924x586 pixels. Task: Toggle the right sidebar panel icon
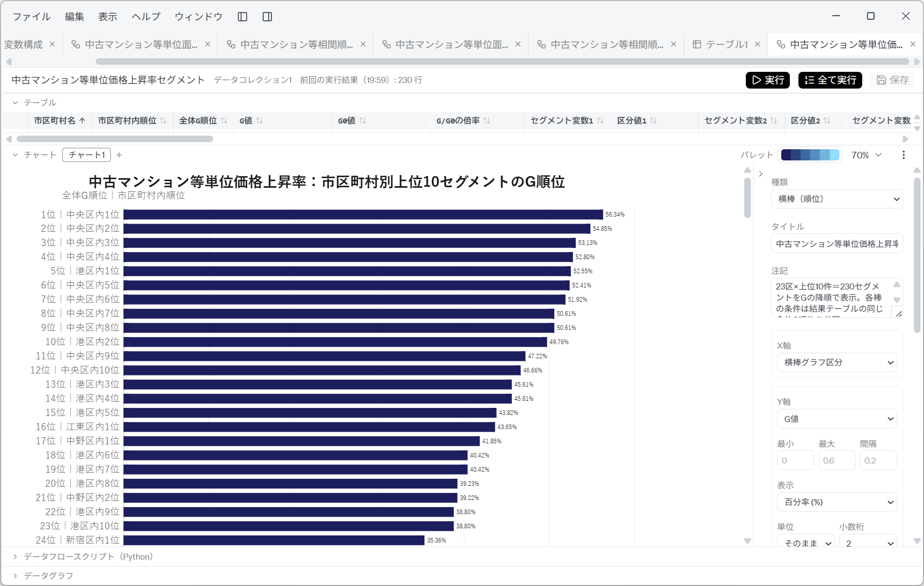267,17
